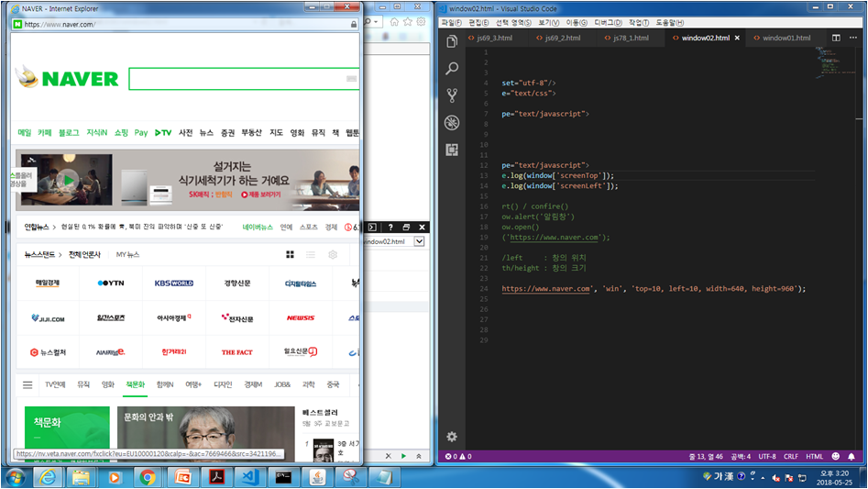This screenshot has width=868, height=489.
Task: Click the Adobe Acrobat taskbar icon
Action: coord(216,477)
